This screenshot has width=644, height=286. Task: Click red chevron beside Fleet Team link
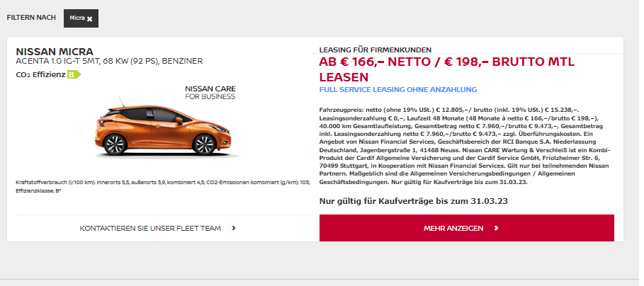pos(234,228)
